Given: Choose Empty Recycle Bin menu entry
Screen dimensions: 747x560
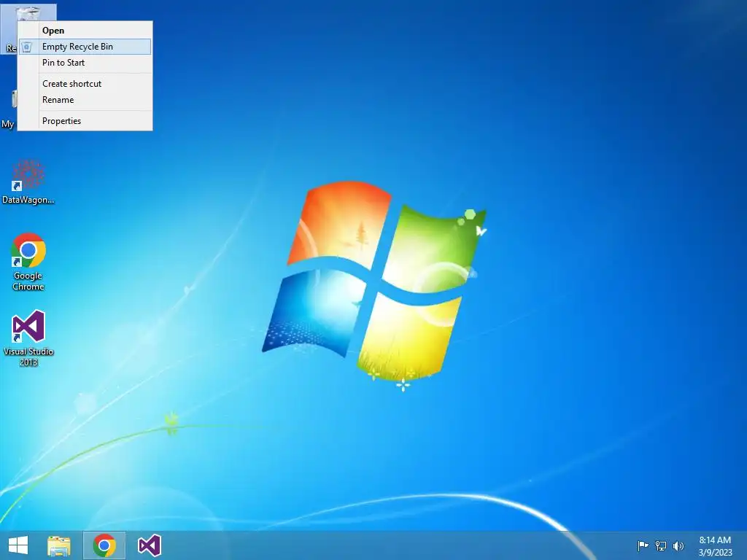Looking at the screenshot, I should [85, 47].
